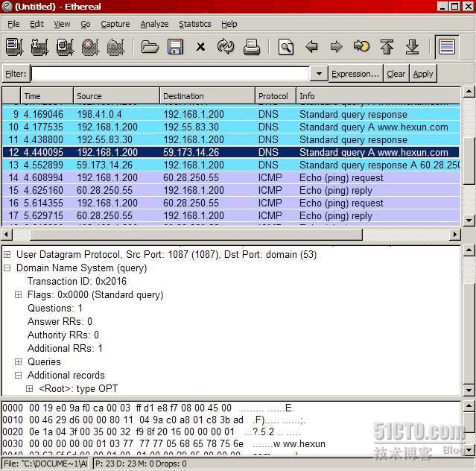Go back in packet history arrow
This screenshot has height=471, width=476.
(x=311, y=47)
